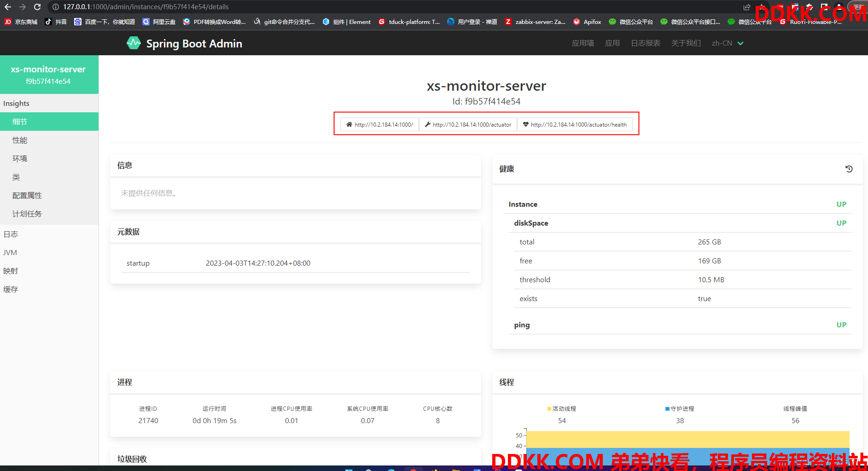868x471 pixels.
Task: Click the 活动线程 yellow legend swatch
Action: [x=549, y=409]
